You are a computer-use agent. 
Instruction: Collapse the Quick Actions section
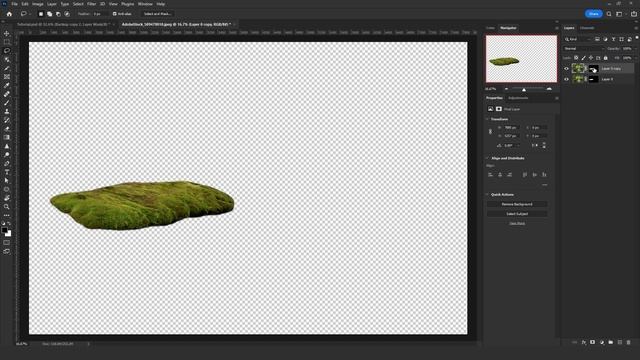point(487,195)
